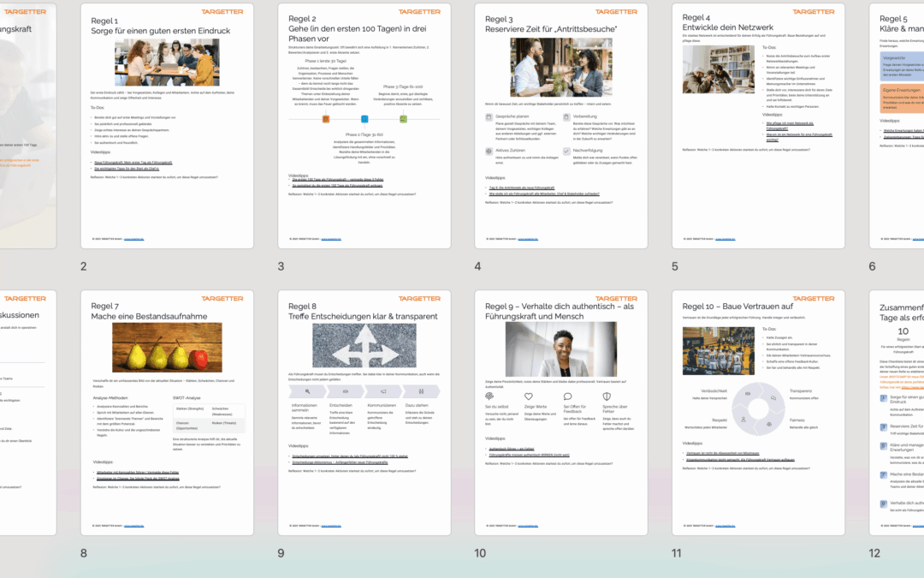Image resolution: width=924 pixels, height=578 pixels.
Task: Click the 'Fairness' label on Regel 10 page
Action: (x=797, y=420)
